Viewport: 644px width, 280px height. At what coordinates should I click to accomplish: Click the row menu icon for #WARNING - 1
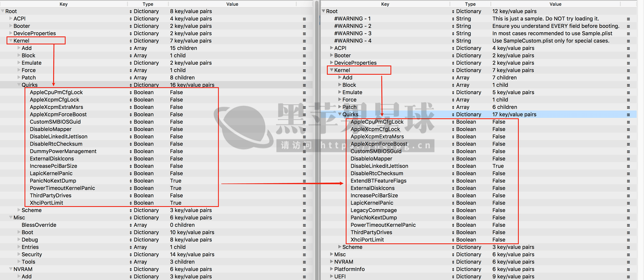click(628, 19)
